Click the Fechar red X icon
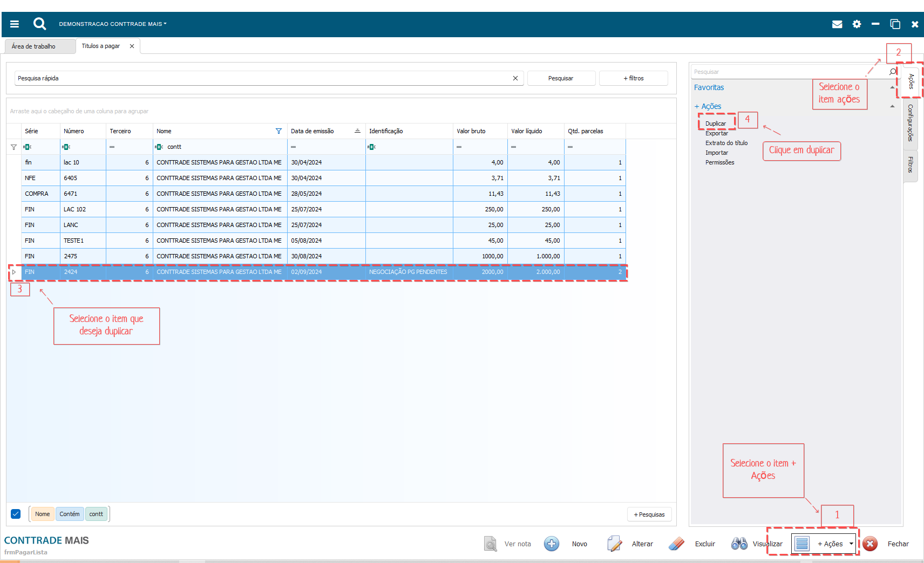 coord(870,544)
